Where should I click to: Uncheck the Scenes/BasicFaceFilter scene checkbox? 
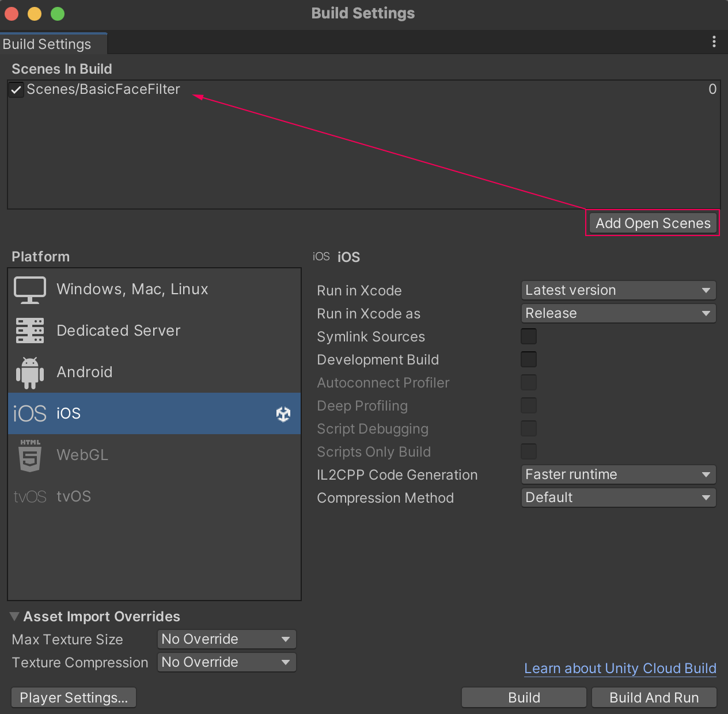click(x=16, y=90)
